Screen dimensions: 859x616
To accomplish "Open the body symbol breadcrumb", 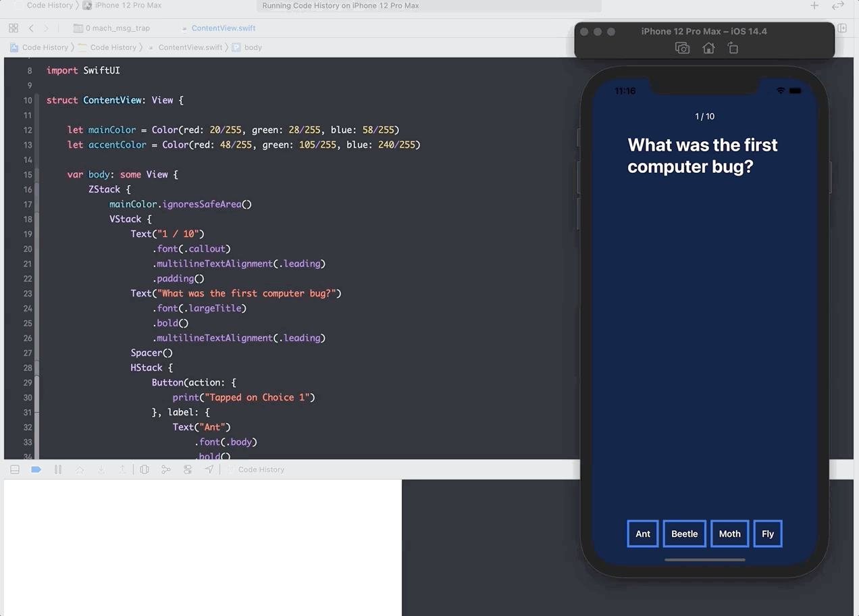I will (247, 47).
